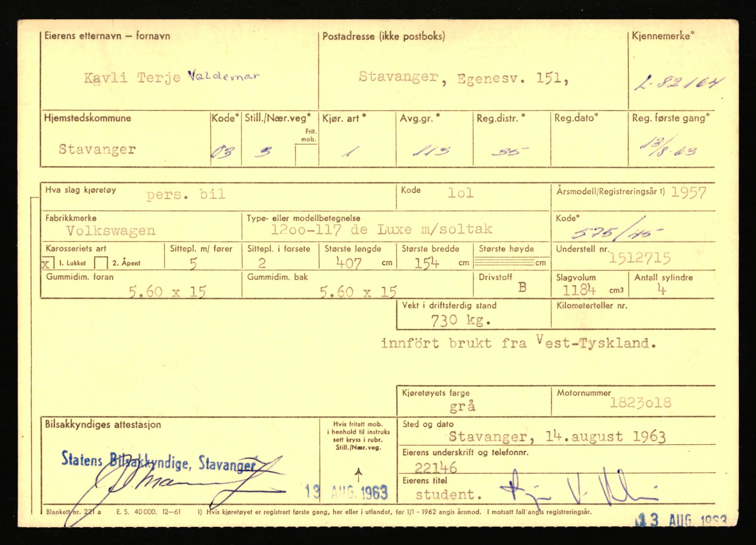Click the first registration date '13/8-63'
The height and width of the screenshot is (545, 756).
coord(668,146)
